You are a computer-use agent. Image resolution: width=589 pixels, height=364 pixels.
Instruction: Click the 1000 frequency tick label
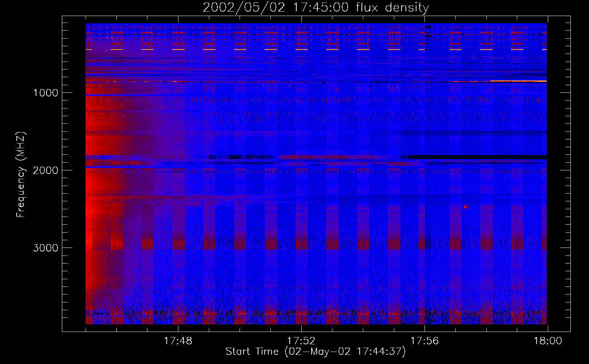tap(46, 93)
